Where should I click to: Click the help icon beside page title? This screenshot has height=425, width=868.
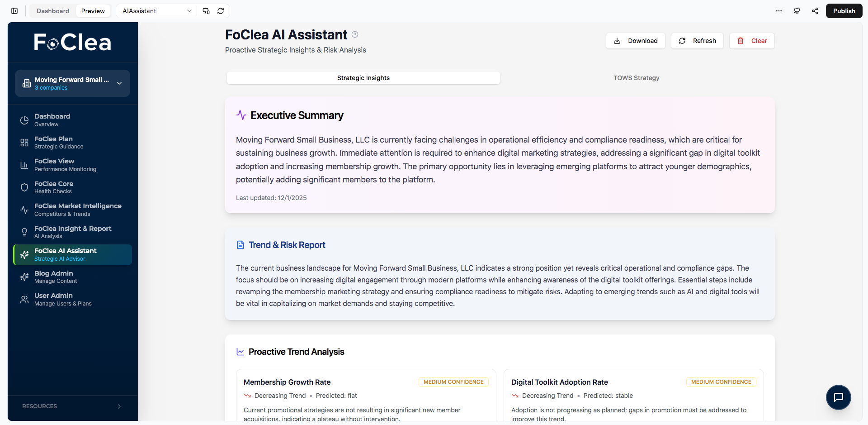pos(355,34)
